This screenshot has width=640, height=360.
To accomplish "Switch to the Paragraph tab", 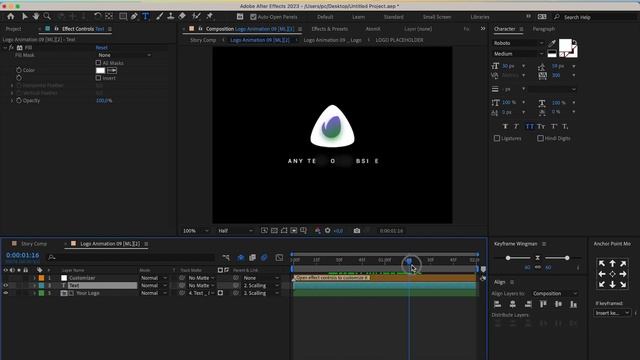I will pos(543,29).
